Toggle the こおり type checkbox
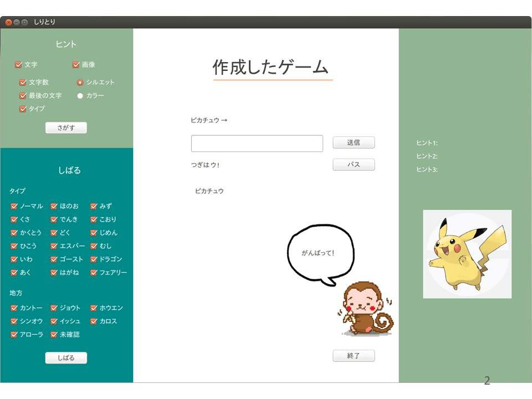The image size is (532, 399). pos(94,219)
